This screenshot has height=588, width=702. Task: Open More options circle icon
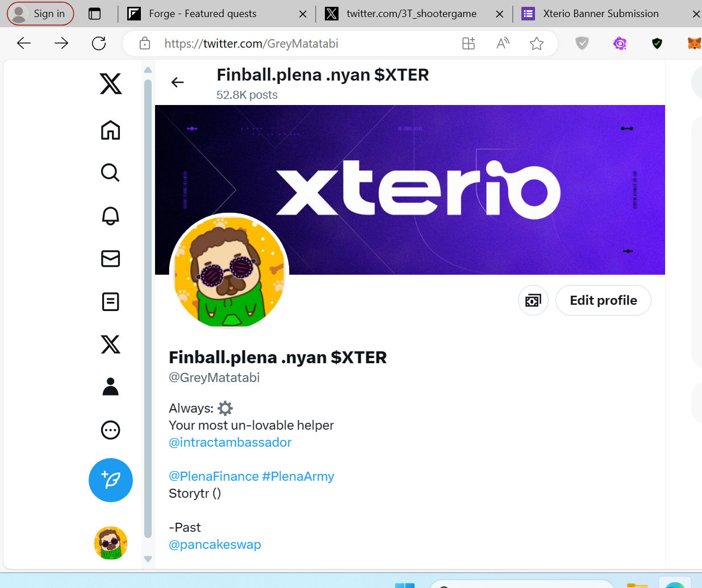[x=110, y=430]
